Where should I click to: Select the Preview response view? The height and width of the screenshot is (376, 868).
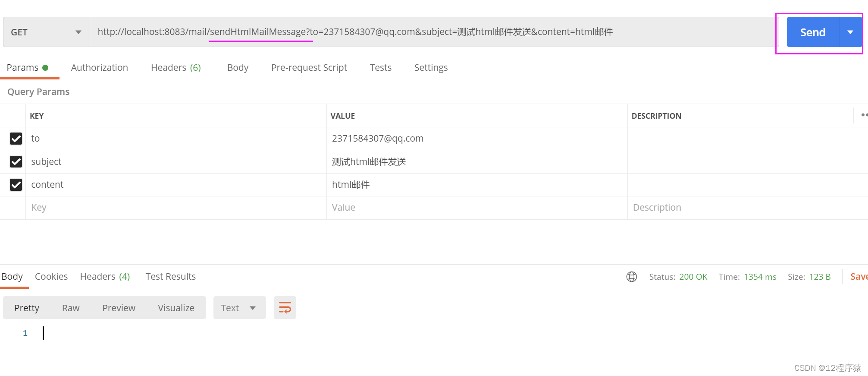click(x=119, y=308)
